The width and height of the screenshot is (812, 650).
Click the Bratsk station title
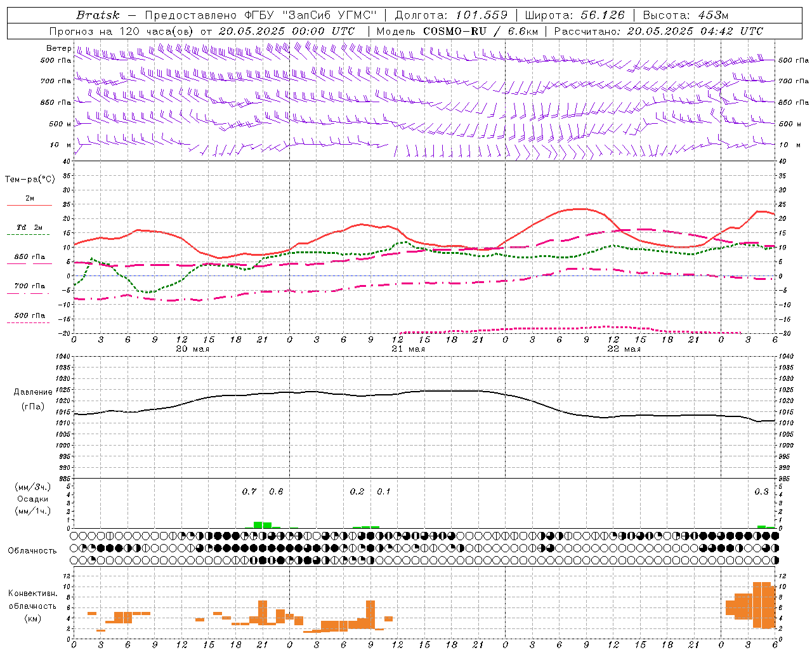pyautogui.click(x=98, y=15)
